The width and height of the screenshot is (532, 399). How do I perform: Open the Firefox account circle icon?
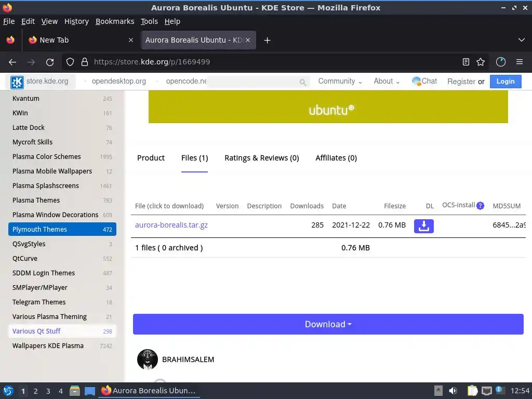[501, 62]
